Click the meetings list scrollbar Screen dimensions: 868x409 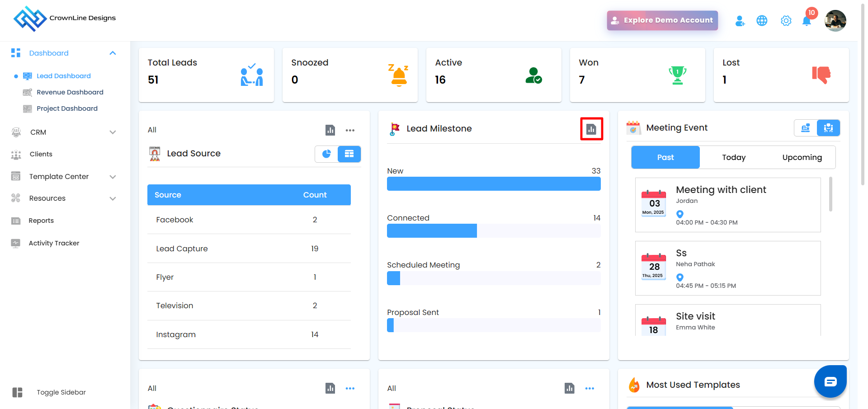click(x=830, y=194)
